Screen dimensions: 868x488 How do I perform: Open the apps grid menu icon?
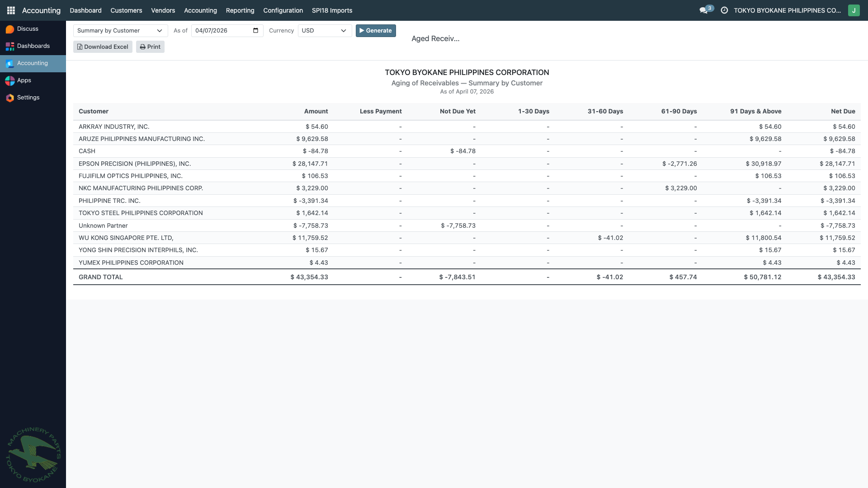click(x=11, y=10)
